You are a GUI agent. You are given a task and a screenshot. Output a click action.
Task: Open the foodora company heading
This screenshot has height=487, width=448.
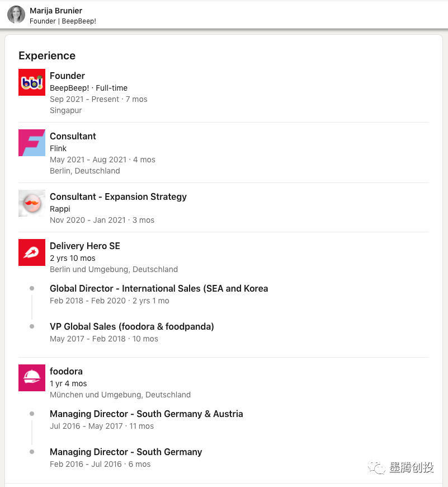pyautogui.click(x=66, y=371)
